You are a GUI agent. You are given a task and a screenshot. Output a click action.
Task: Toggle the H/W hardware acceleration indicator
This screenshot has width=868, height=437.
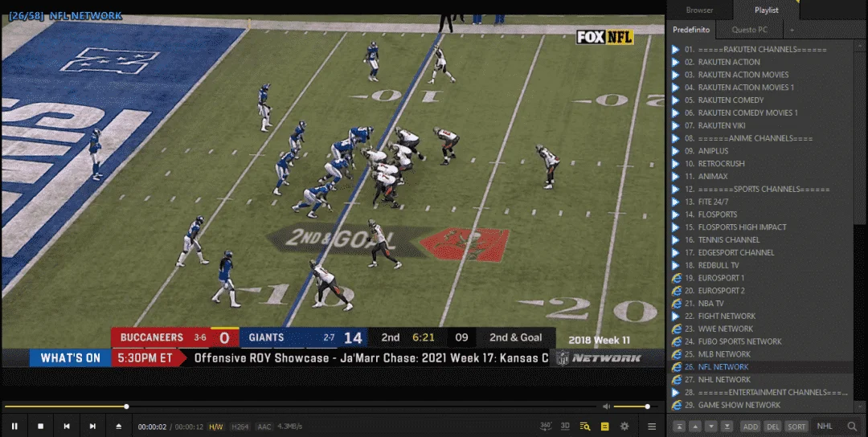216,427
